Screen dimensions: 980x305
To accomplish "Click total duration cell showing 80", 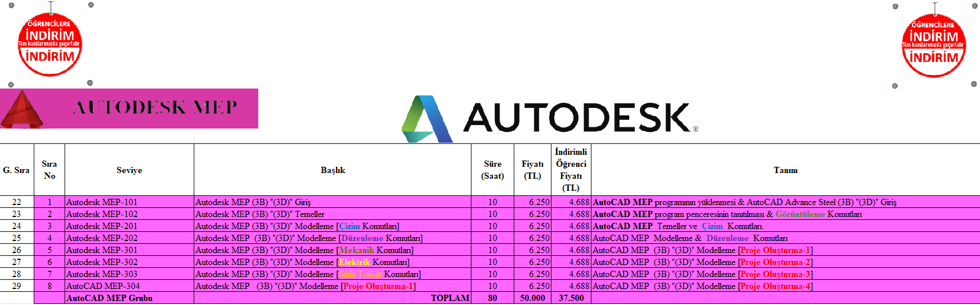I will pos(493,298).
